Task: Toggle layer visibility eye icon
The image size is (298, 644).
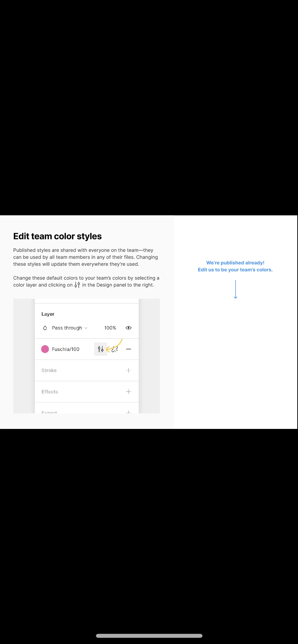Action: tap(129, 328)
